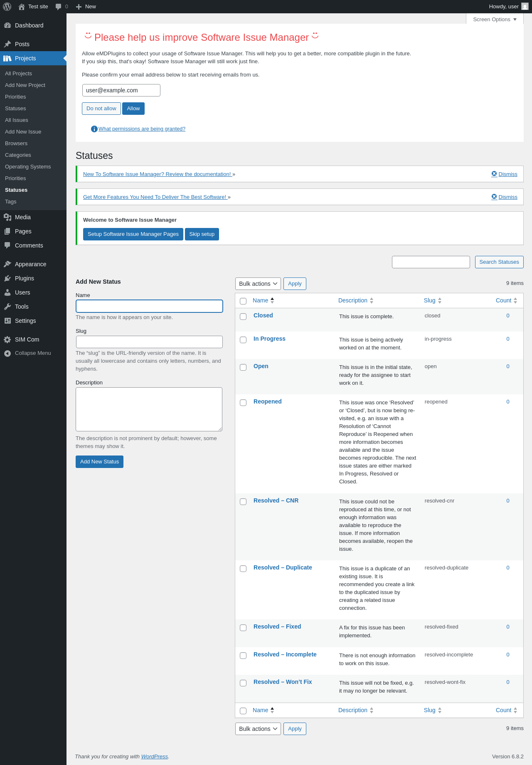Click the Dashboard gauge icon
The image size is (532, 765).
(x=7, y=25)
